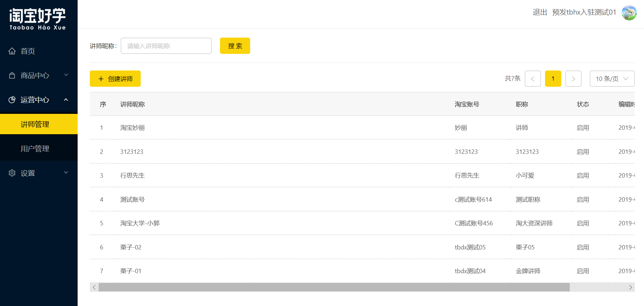Viewport: 644px width, 306px height.
Task: Click the username 预发tbhx入驻测试01
Action: coord(584,13)
